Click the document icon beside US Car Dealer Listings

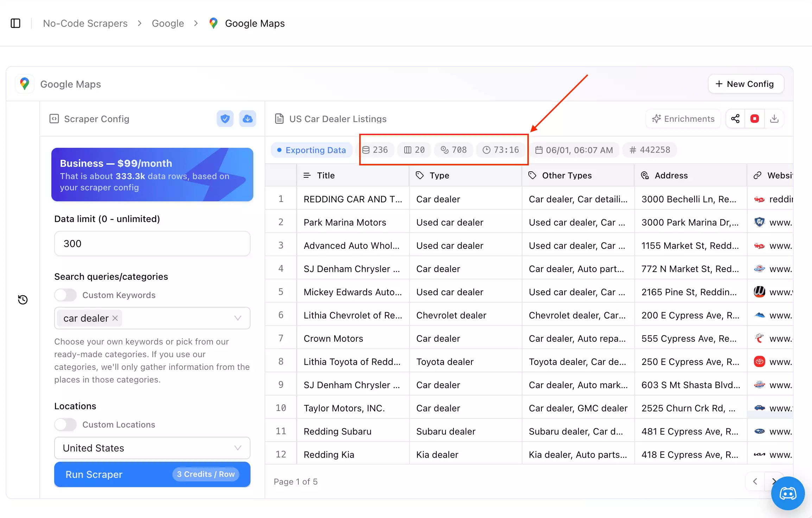[279, 119]
